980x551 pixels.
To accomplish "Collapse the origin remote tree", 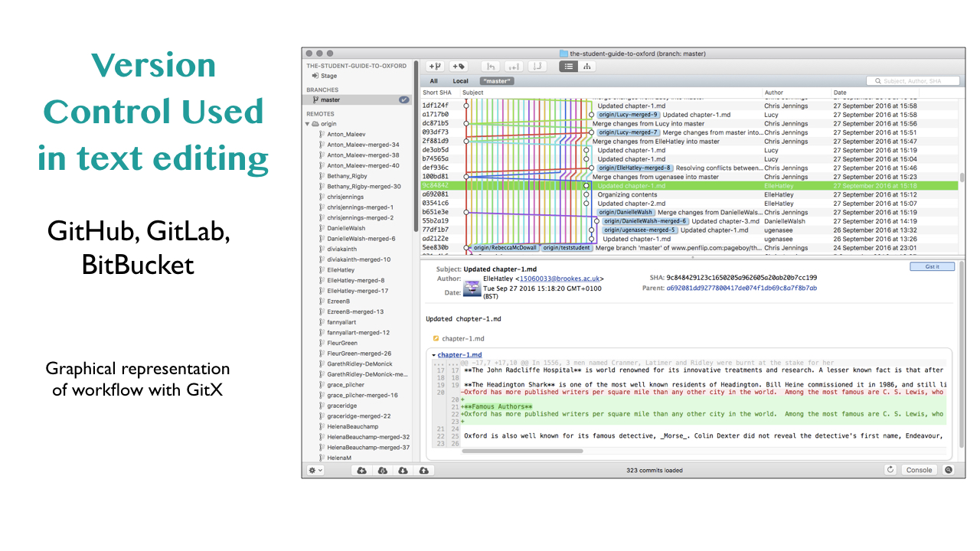I will pyautogui.click(x=308, y=123).
